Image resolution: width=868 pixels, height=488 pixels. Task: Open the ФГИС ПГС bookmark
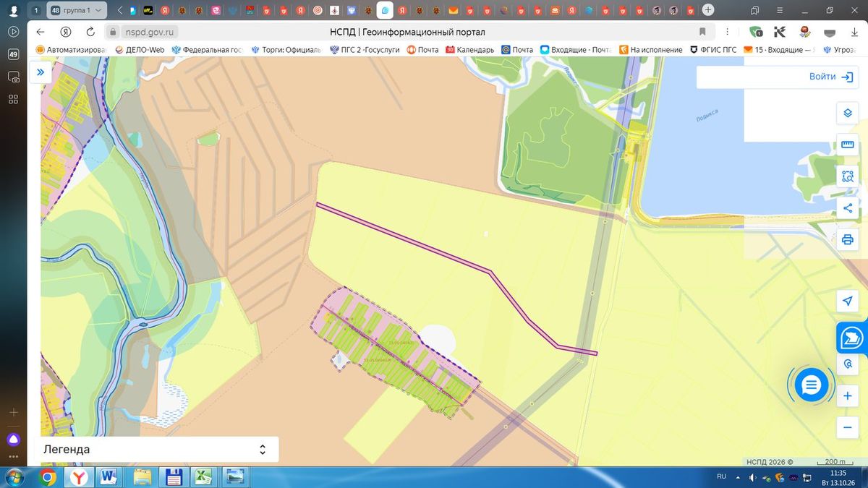pos(713,50)
